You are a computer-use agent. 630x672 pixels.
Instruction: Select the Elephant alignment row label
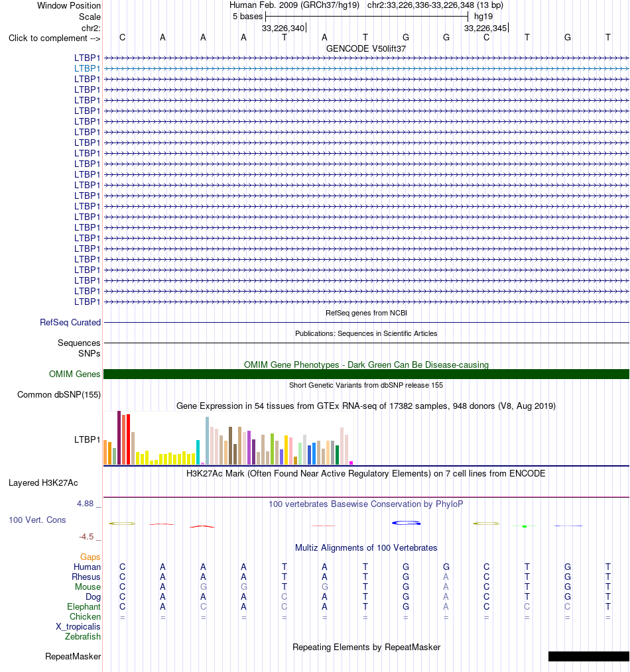click(84, 607)
